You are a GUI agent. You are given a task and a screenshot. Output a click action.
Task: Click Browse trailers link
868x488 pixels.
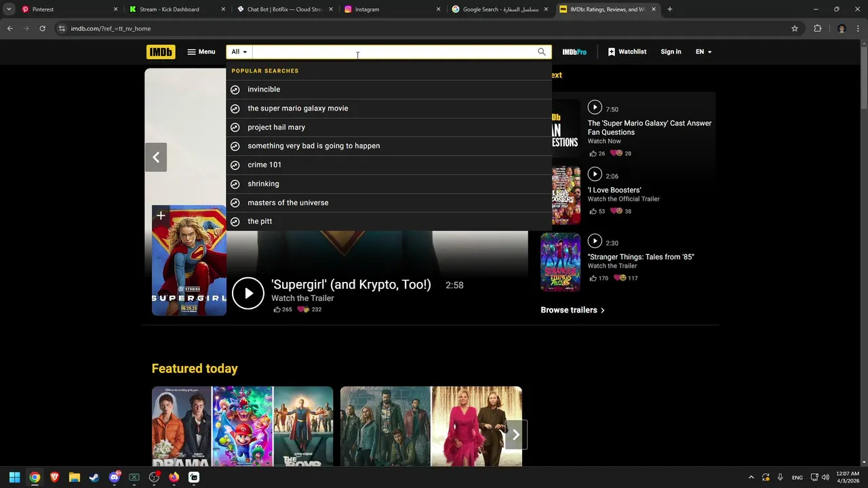(x=572, y=310)
